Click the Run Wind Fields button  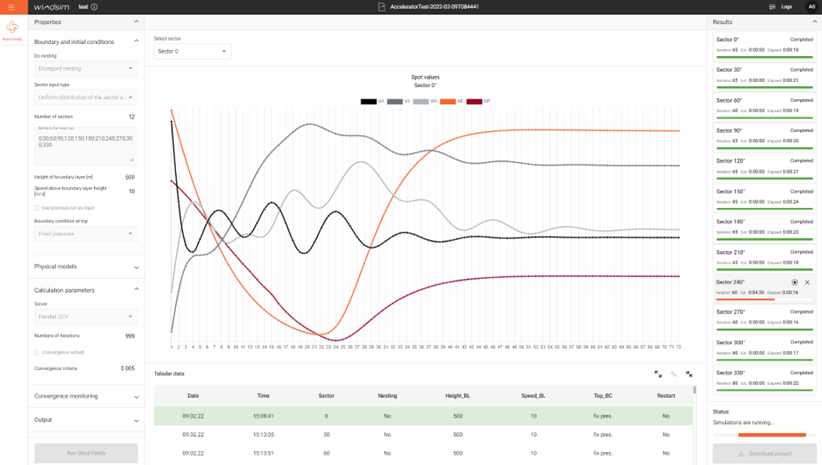pyautogui.click(x=86, y=453)
